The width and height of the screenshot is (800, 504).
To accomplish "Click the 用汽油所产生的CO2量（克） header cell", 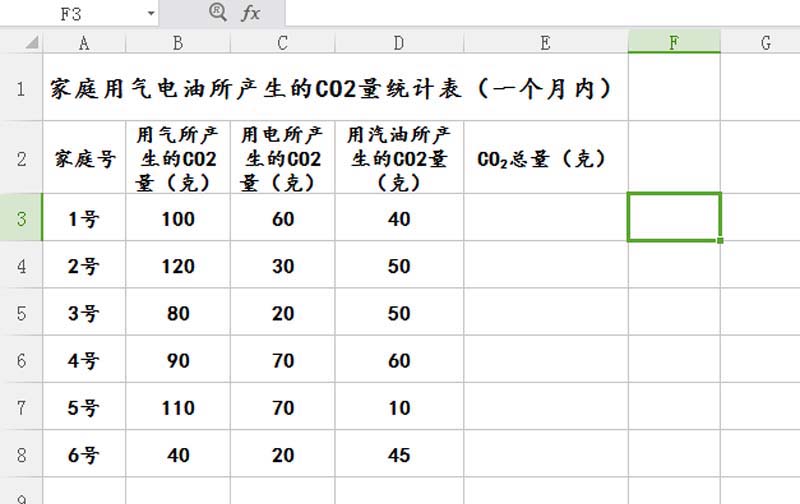I will point(399,158).
